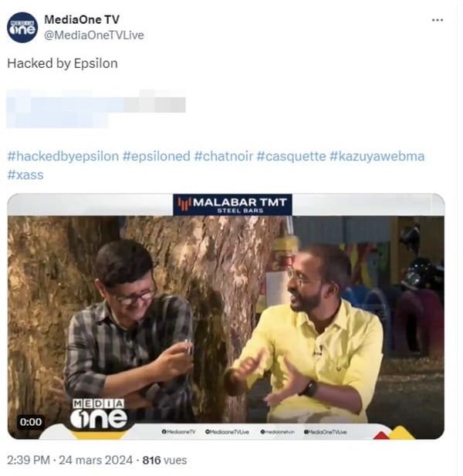Open the #xass hashtag
Image resolution: width=463 pixels, height=476 pixels.
25,175
